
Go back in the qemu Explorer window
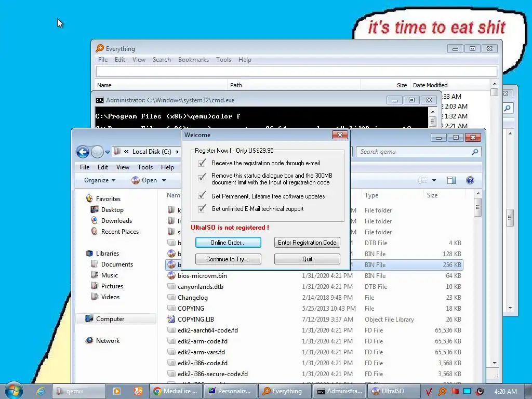pyautogui.click(x=83, y=152)
